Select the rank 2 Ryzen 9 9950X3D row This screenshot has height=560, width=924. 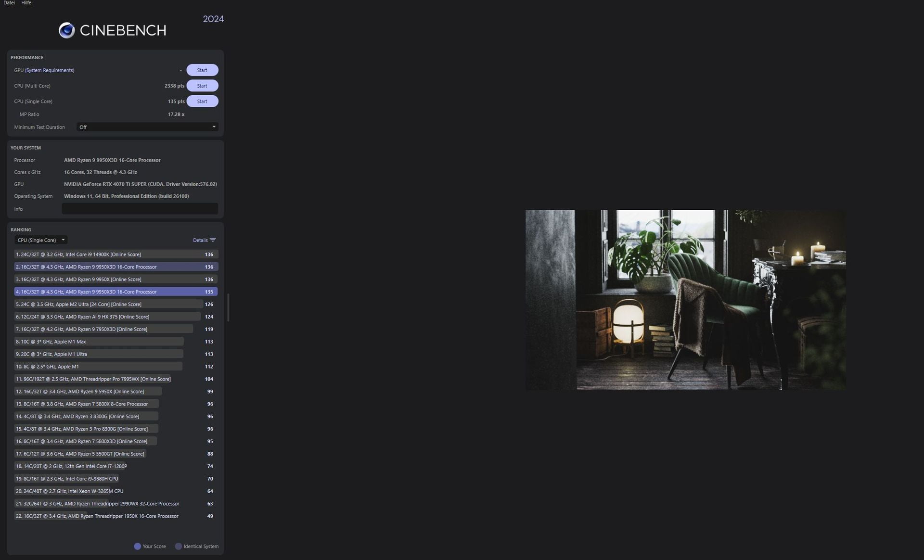click(116, 267)
